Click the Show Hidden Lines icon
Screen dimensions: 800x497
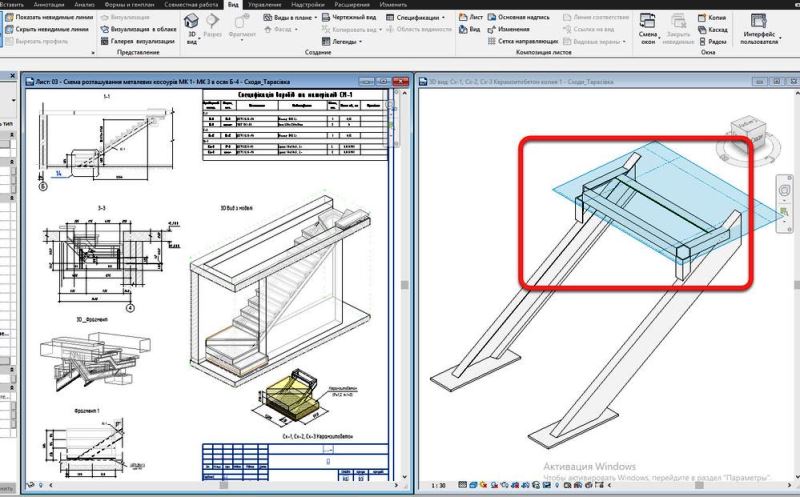9,17
